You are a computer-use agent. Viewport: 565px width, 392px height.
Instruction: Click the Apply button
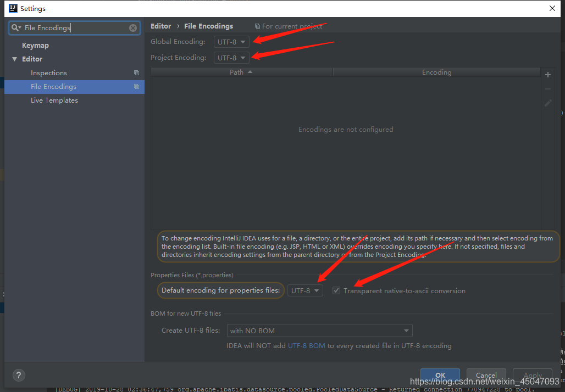tap(533, 375)
